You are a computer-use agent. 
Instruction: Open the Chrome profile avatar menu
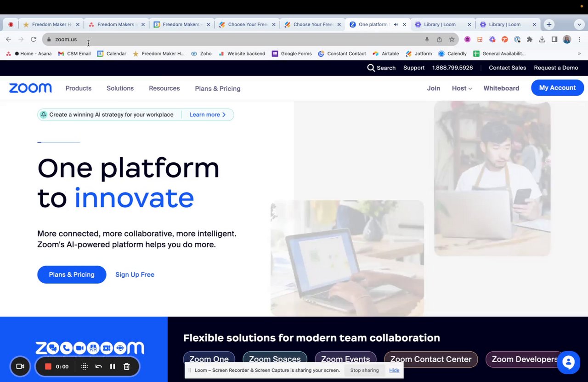pos(567,40)
